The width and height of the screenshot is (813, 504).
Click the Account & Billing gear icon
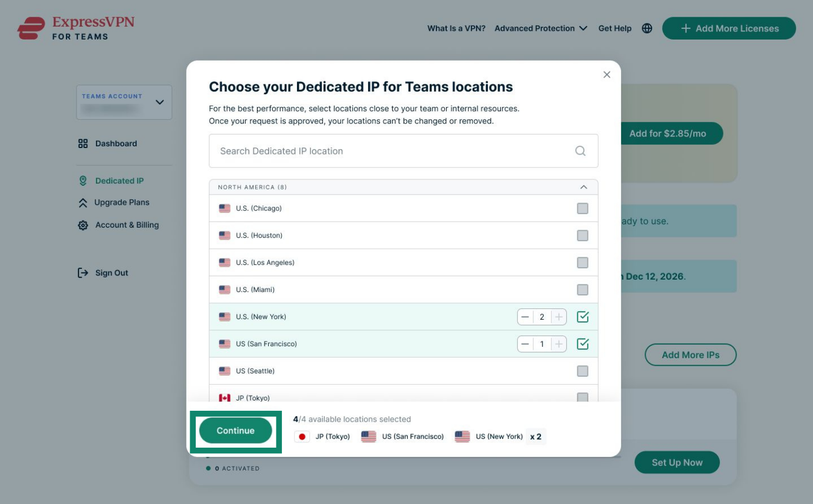[83, 225]
